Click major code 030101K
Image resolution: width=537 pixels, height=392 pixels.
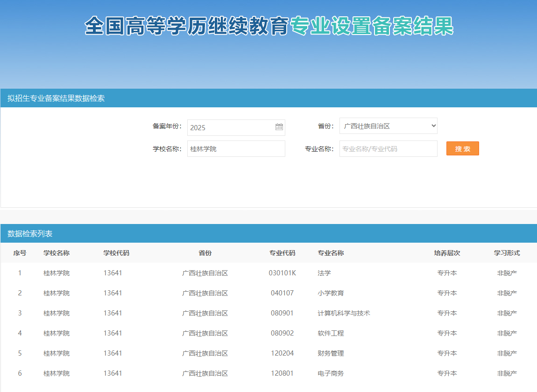pos(282,273)
